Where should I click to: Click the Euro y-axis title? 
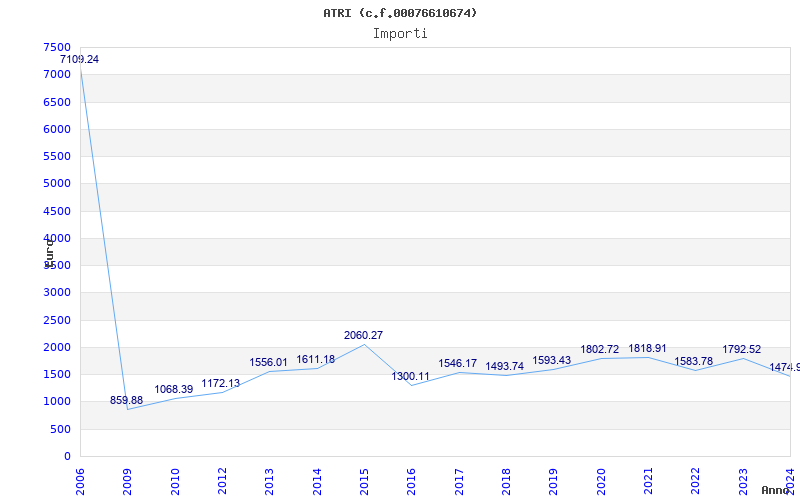tap(48, 251)
